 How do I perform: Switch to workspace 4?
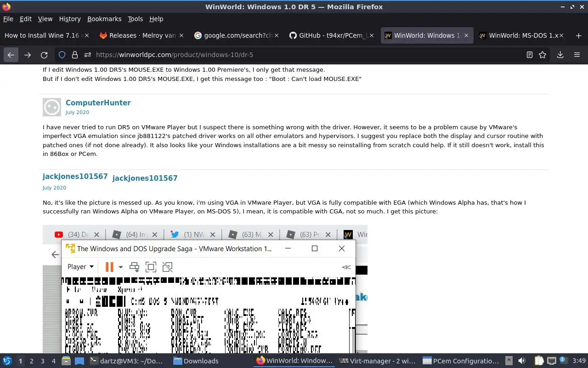(x=54, y=361)
